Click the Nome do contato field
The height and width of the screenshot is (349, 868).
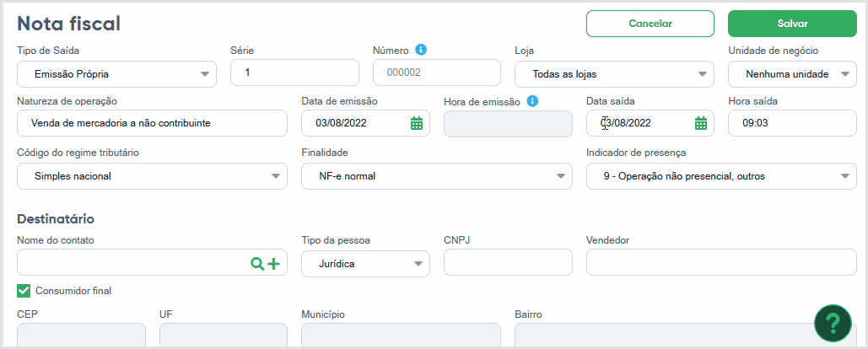(152, 262)
